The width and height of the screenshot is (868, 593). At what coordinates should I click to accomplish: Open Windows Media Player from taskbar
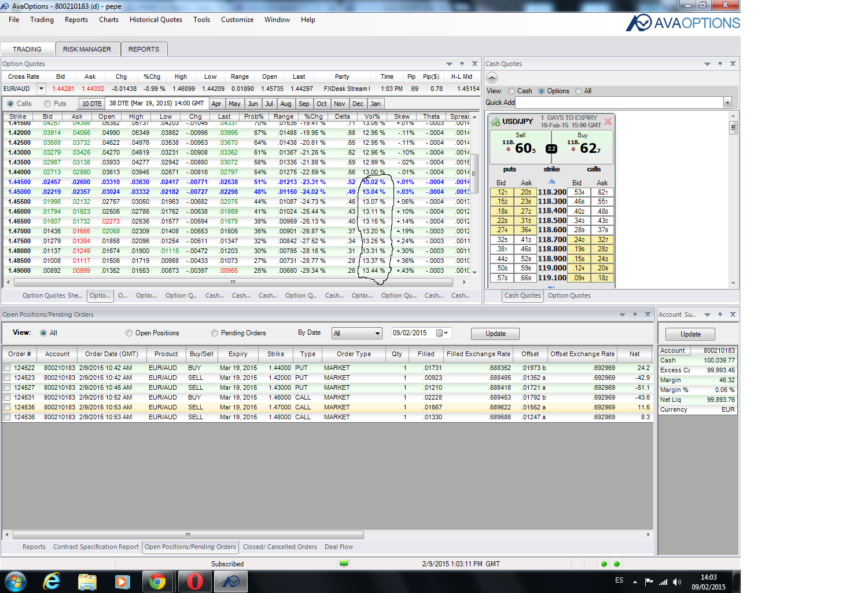(122, 581)
